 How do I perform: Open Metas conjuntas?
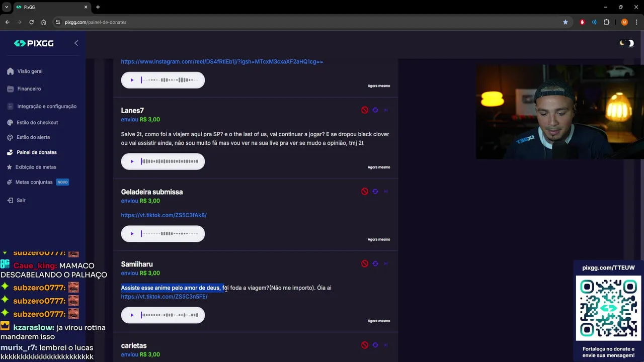click(x=38, y=182)
